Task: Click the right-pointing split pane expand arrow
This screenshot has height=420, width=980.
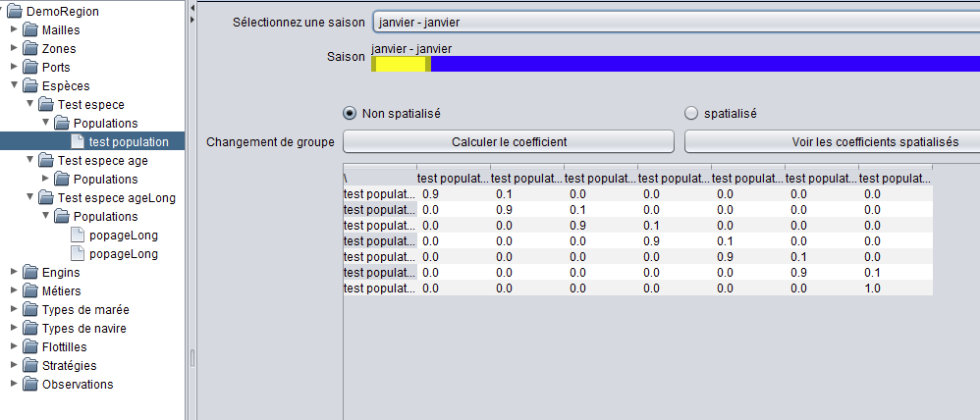Action: coord(192,20)
